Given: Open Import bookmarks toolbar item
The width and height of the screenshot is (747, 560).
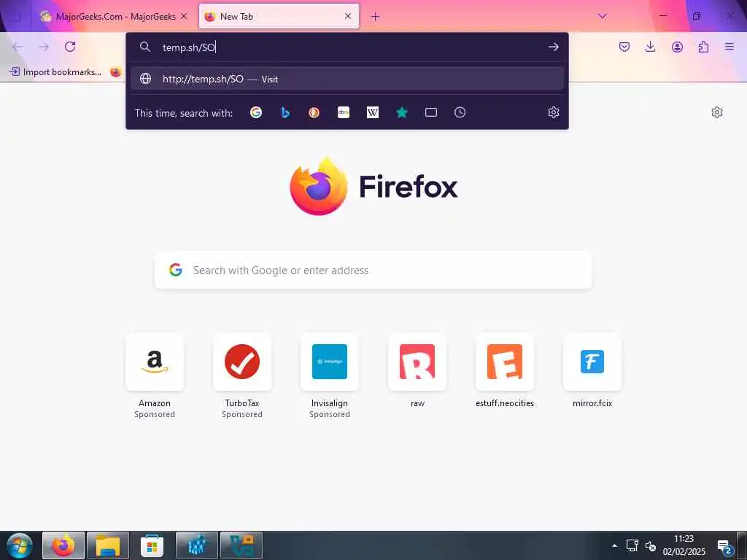Looking at the screenshot, I should click(x=55, y=72).
